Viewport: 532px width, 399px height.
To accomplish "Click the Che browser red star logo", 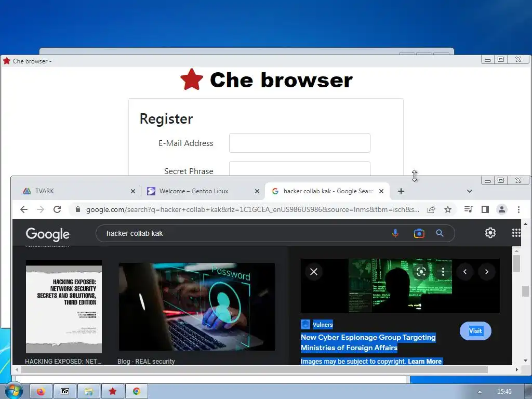I will pos(192,79).
